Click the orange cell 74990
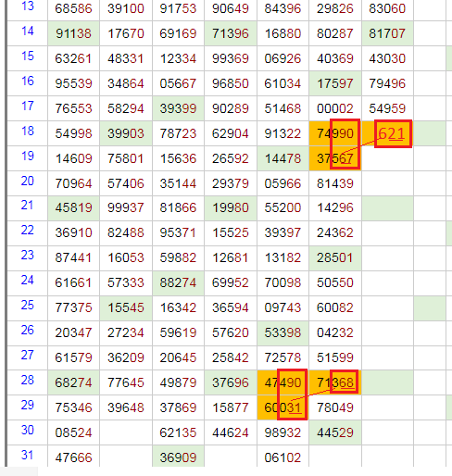 335,133
